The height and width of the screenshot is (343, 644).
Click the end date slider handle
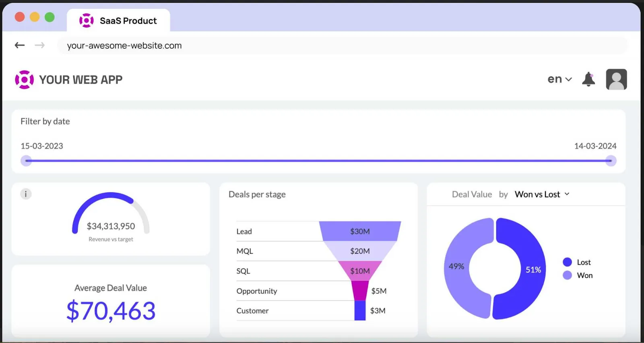611,161
